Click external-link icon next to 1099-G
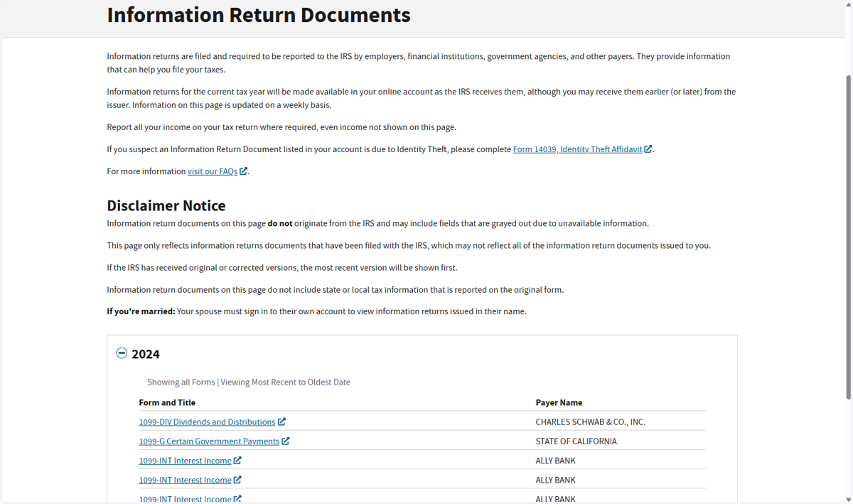Image resolution: width=853 pixels, height=504 pixels. click(x=285, y=441)
